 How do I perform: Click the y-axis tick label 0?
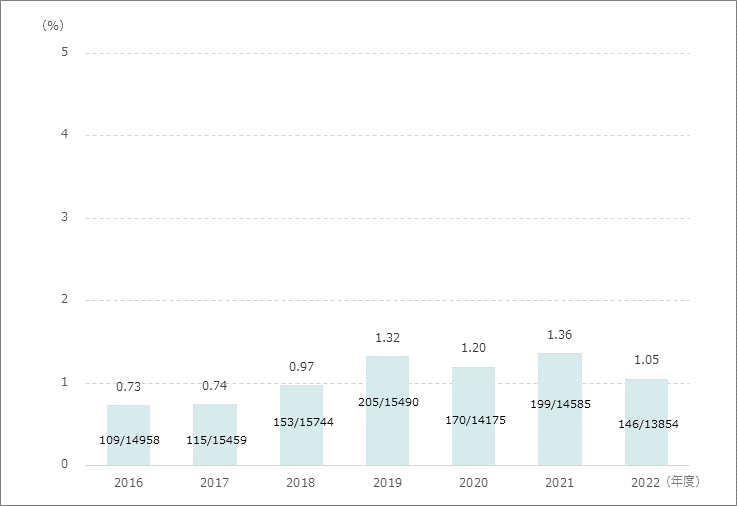[64, 464]
